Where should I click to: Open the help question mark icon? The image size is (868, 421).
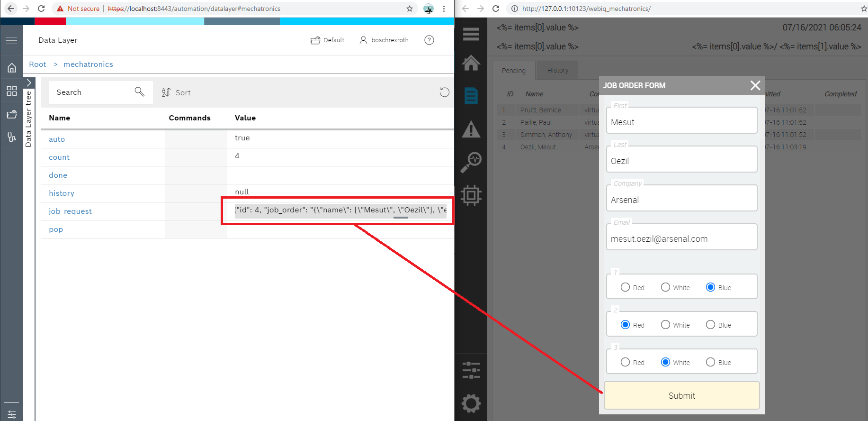click(x=429, y=40)
